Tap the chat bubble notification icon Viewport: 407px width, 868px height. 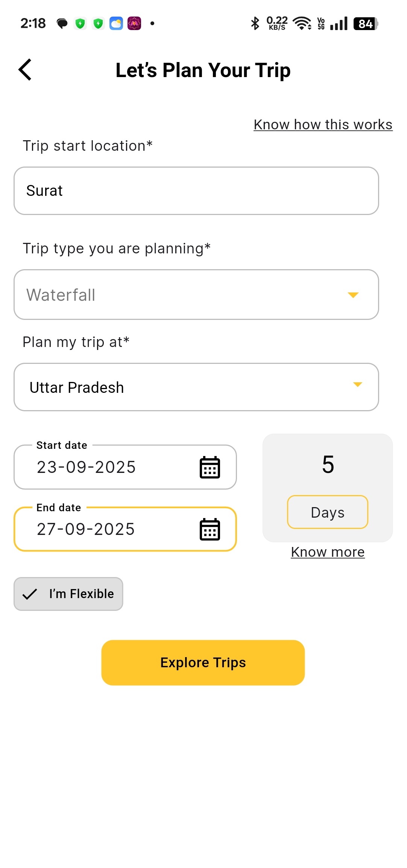pyautogui.click(x=62, y=24)
